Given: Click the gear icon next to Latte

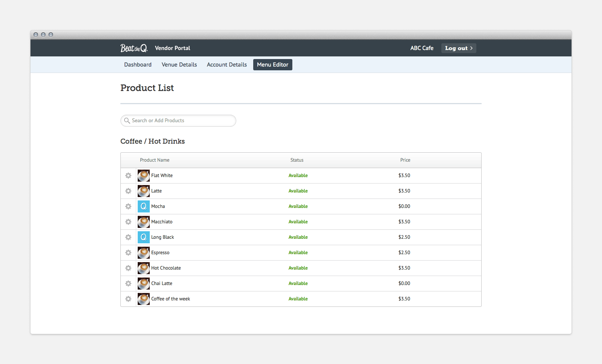Looking at the screenshot, I should [128, 191].
